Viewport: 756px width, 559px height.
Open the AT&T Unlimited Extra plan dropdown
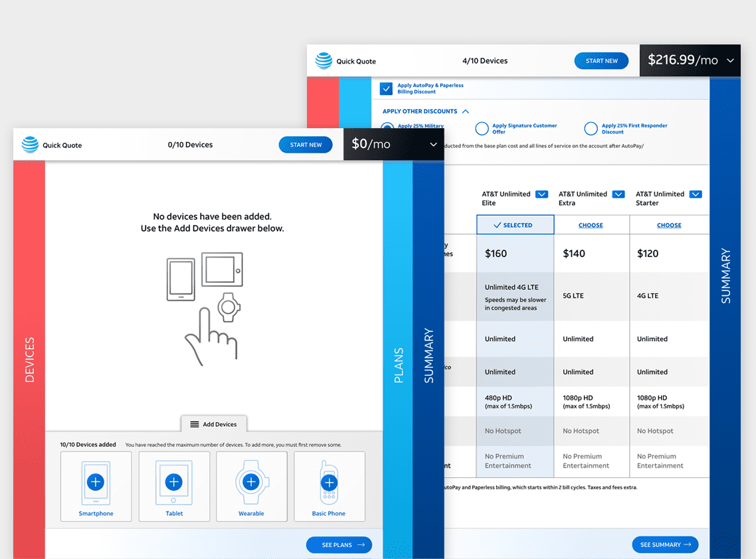[618, 195]
